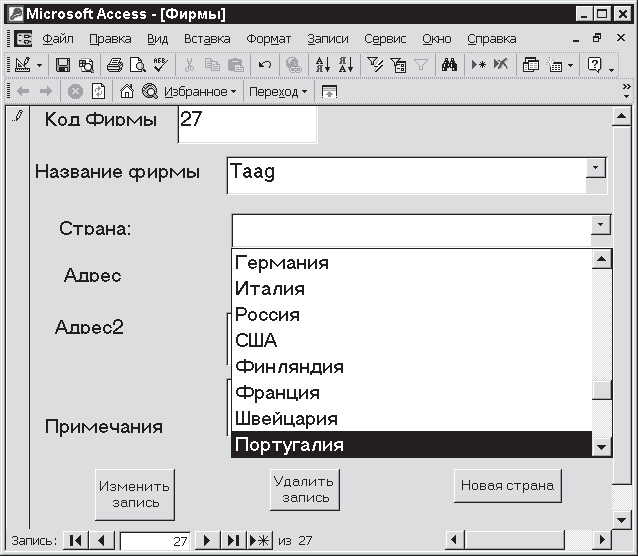Click the Undo arrow icon
638x556 pixels.
click(265, 65)
